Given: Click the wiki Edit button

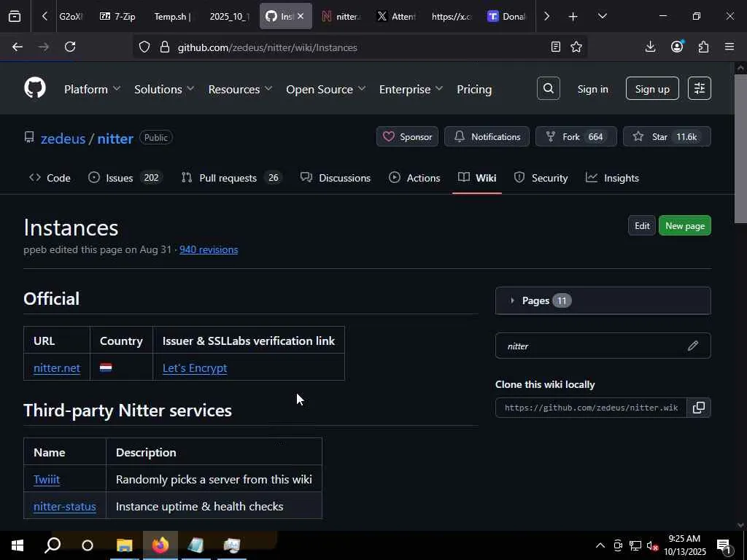Looking at the screenshot, I should coord(642,226).
